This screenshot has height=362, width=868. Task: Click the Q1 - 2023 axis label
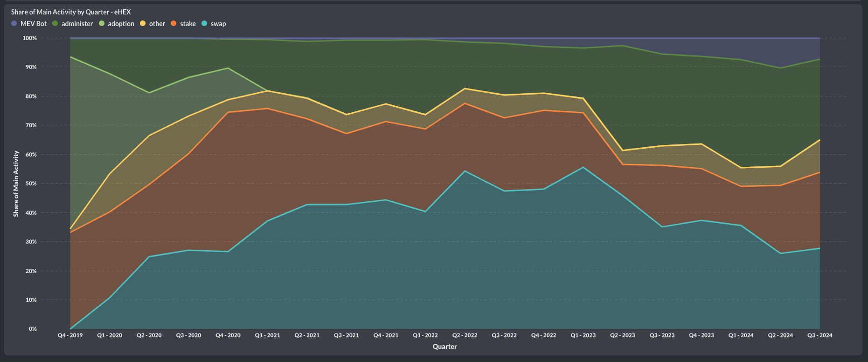pyautogui.click(x=583, y=335)
